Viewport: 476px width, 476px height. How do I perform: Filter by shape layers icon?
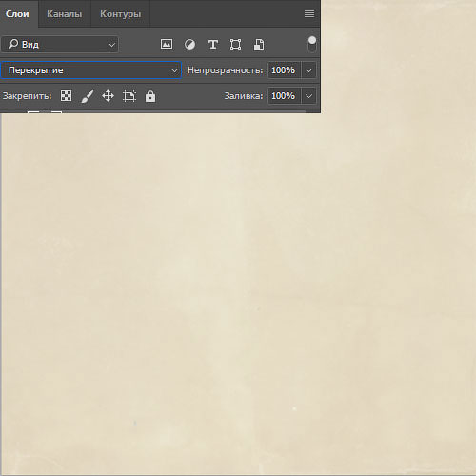[x=235, y=45]
